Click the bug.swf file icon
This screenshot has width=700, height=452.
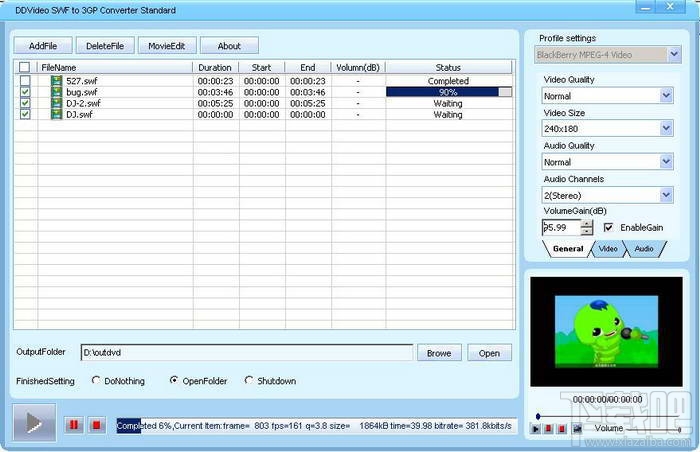[x=56, y=92]
